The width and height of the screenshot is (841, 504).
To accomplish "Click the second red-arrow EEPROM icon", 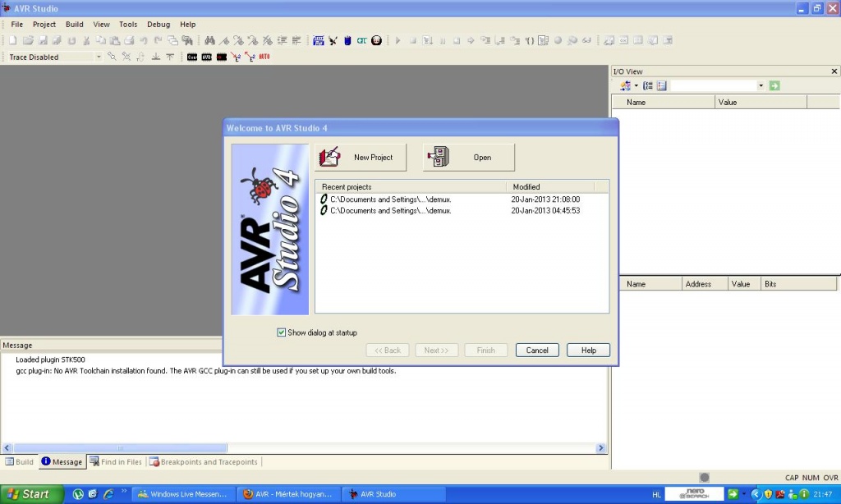I will pyautogui.click(x=250, y=57).
